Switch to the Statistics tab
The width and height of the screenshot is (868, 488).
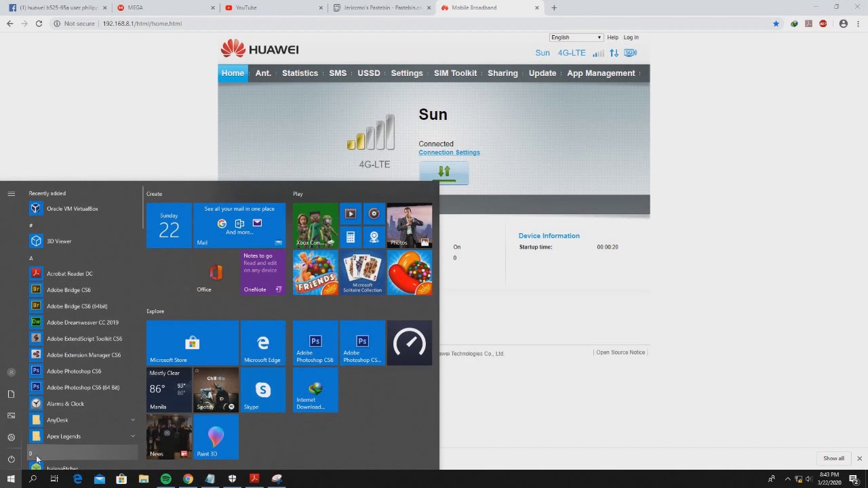tap(300, 73)
